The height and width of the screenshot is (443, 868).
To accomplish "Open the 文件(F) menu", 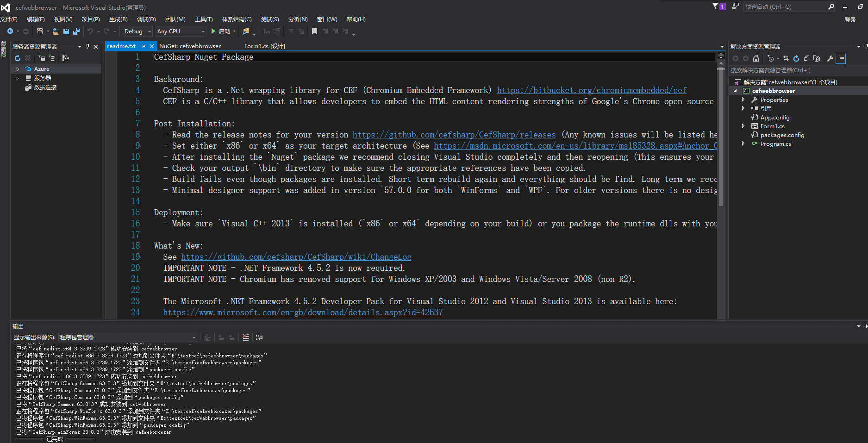I will point(9,19).
